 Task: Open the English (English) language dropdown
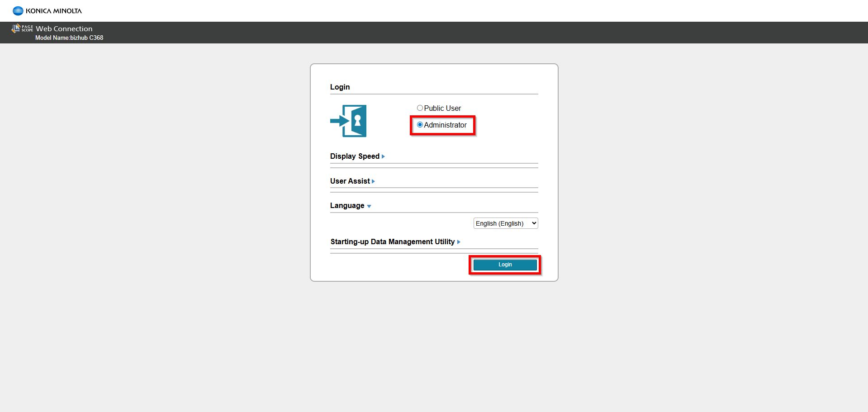pos(505,223)
